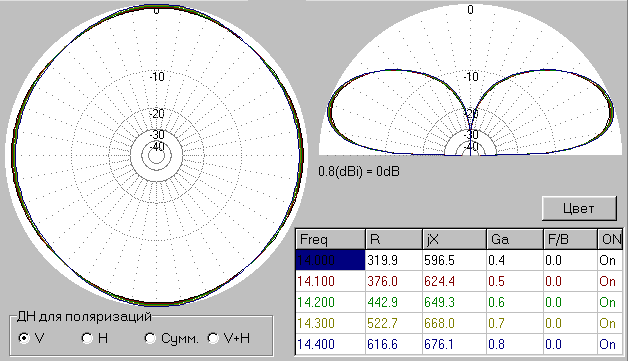Toggle the On cell for 14.000
Screen dimensions: 628x361
(610, 260)
